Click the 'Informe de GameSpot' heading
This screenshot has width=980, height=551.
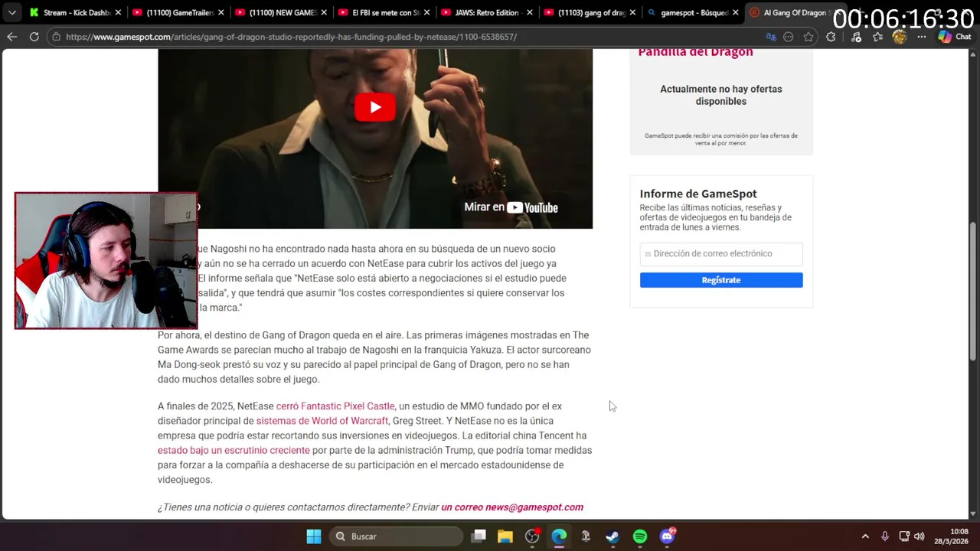[698, 194]
